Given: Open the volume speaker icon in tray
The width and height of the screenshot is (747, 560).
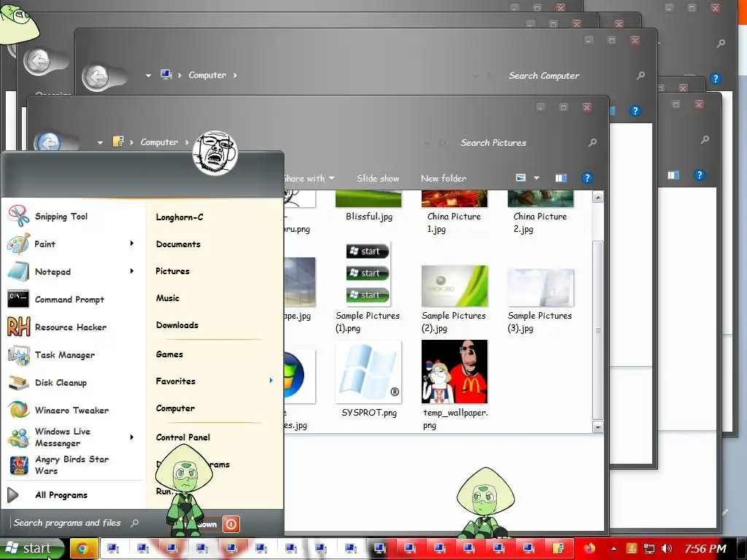Looking at the screenshot, I should tap(667, 548).
